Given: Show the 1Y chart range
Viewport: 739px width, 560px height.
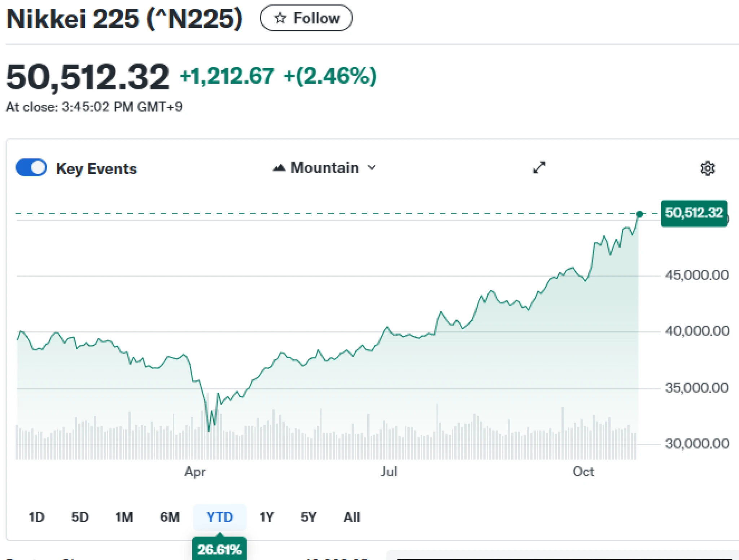Looking at the screenshot, I should (267, 517).
